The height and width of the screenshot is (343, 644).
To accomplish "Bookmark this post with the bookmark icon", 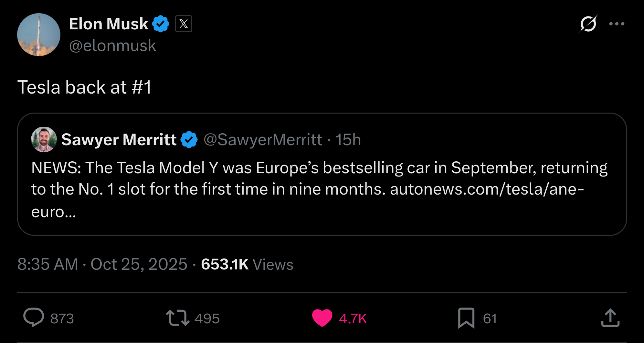I will [466, 318].
